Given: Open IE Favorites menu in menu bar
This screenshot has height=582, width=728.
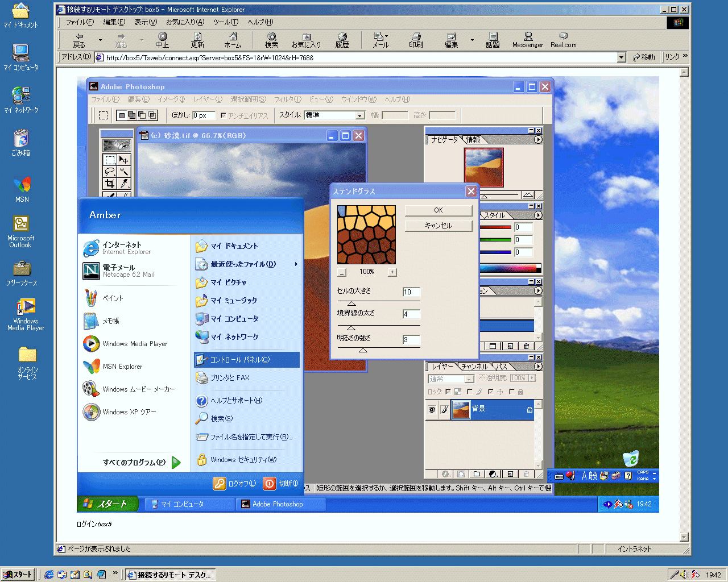Looking at the screenshot, I should coord(185,22).
